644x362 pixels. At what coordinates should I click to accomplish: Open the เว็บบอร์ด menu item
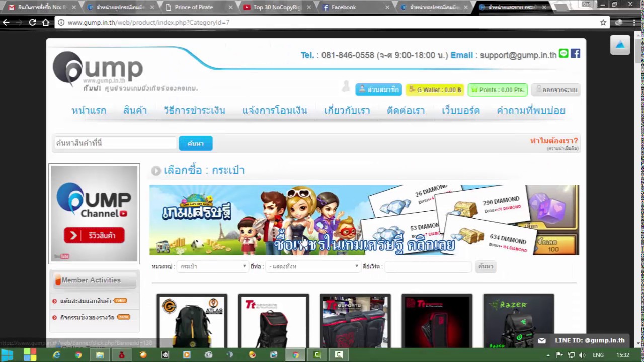click(460, 110)
